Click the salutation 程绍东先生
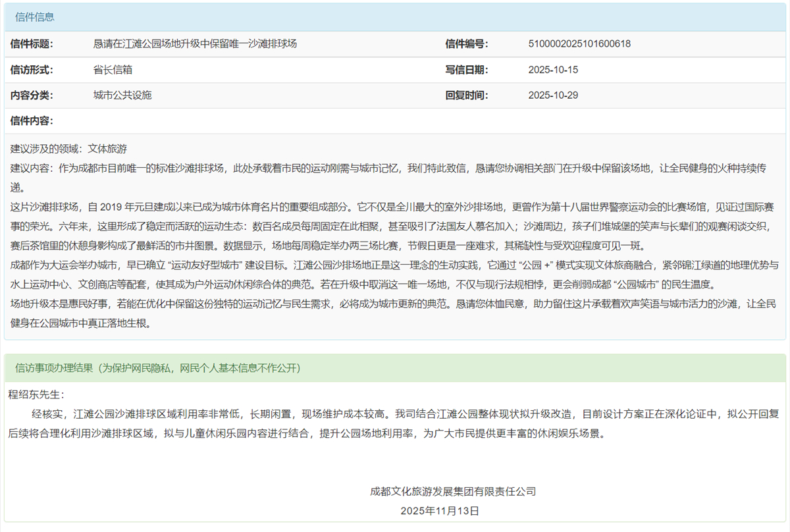790x532 pixels. click(36, 395)
